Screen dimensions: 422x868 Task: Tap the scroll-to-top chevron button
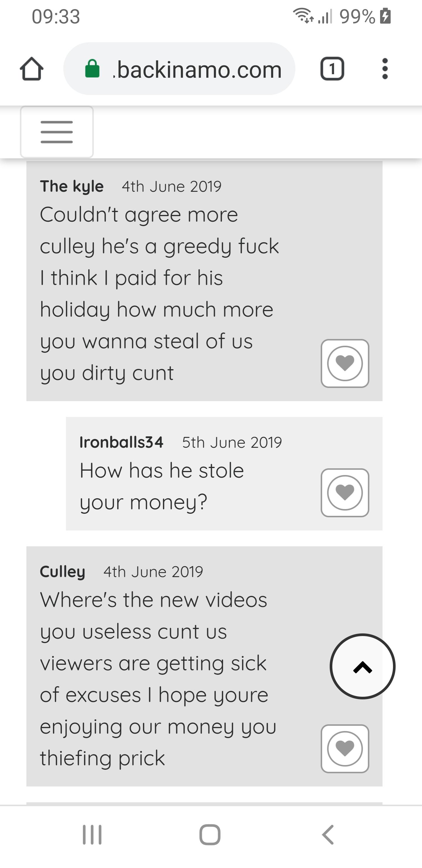(363, 667)
